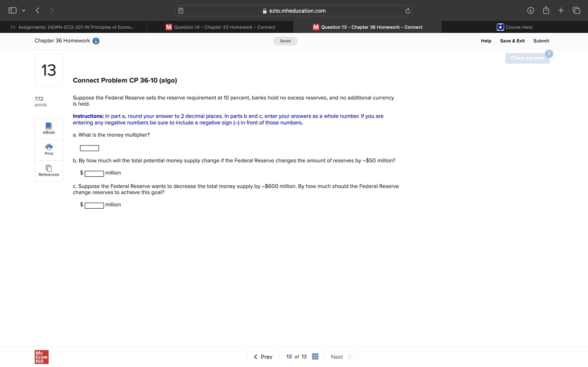Click the Safari share icon
The height and width of the screenshot is (367, 588).
tap(546, 10)
